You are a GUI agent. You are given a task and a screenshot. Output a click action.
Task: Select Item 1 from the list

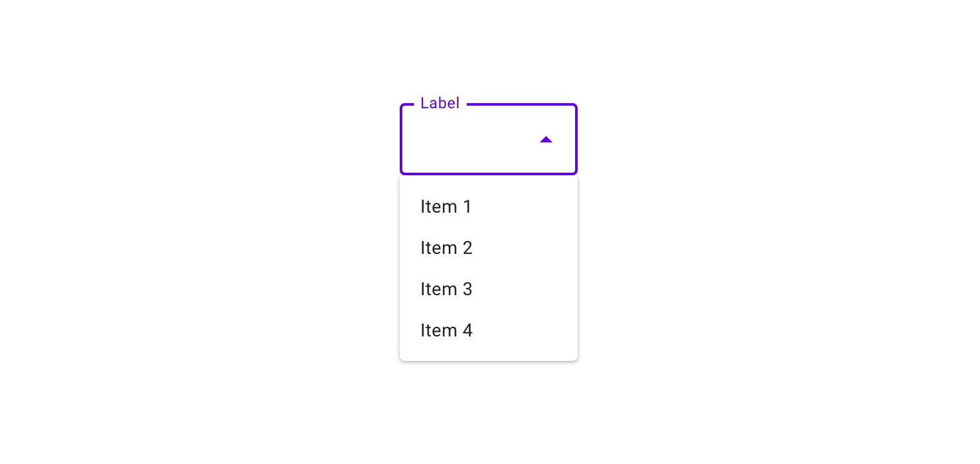coord(446,207)
